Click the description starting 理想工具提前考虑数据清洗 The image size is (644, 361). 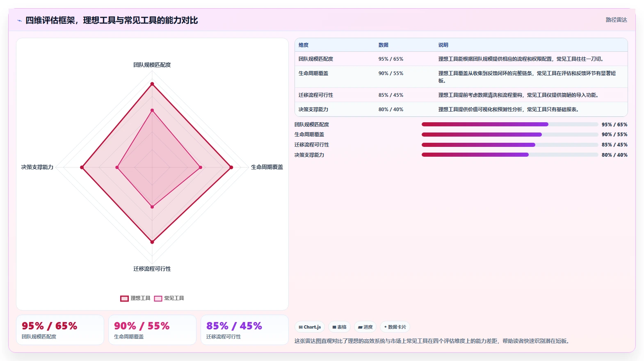pos(519,95)
